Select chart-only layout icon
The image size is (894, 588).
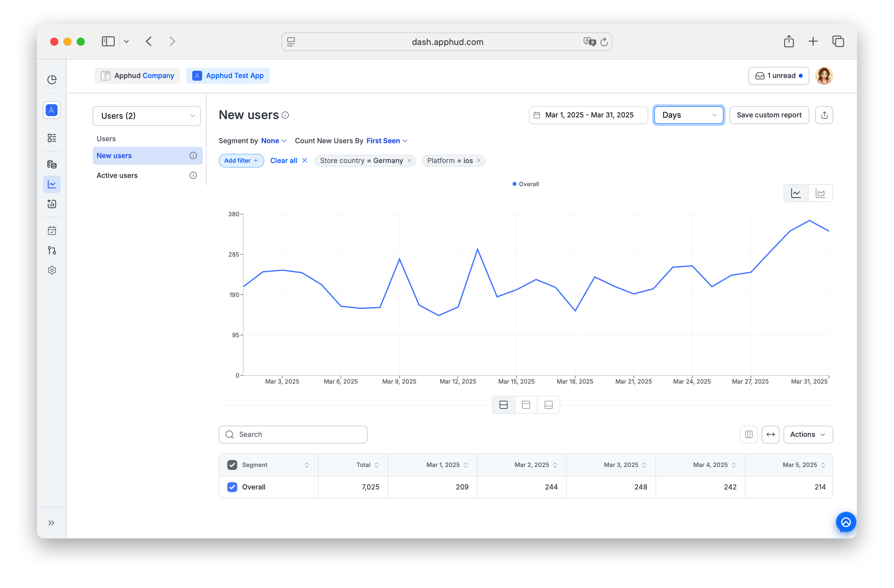[526, 405]
